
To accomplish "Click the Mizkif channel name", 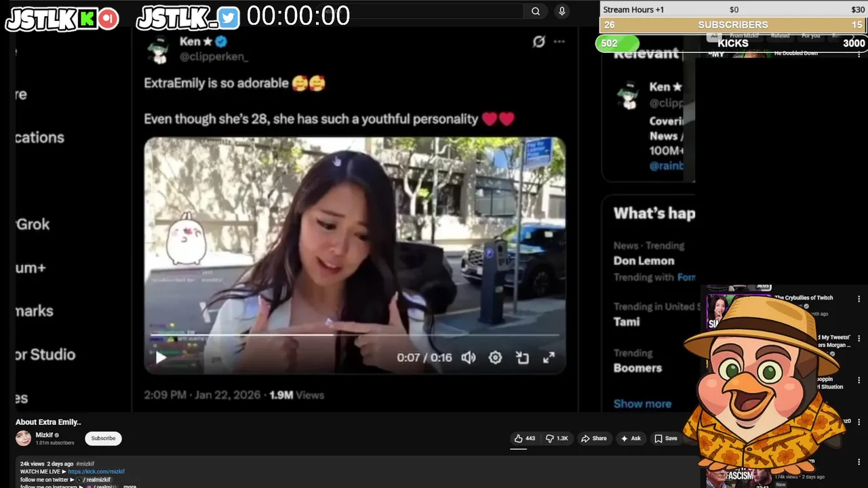I will [44, 435].
